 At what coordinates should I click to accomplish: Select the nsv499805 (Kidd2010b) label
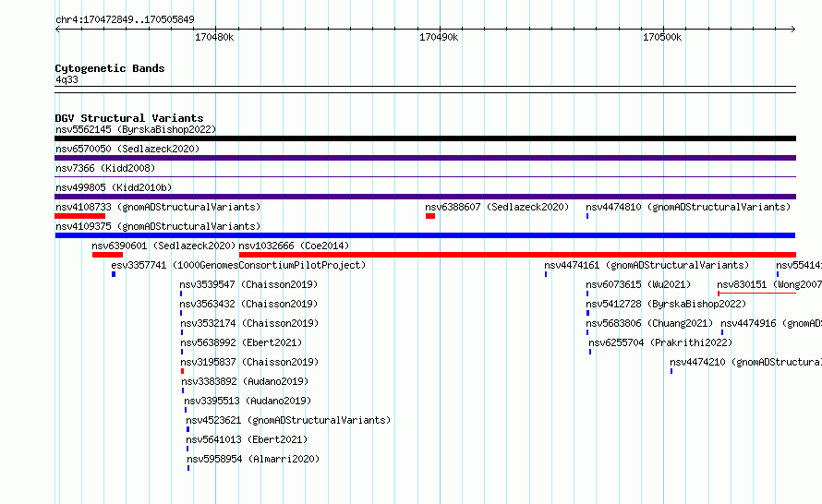point(114,187)
